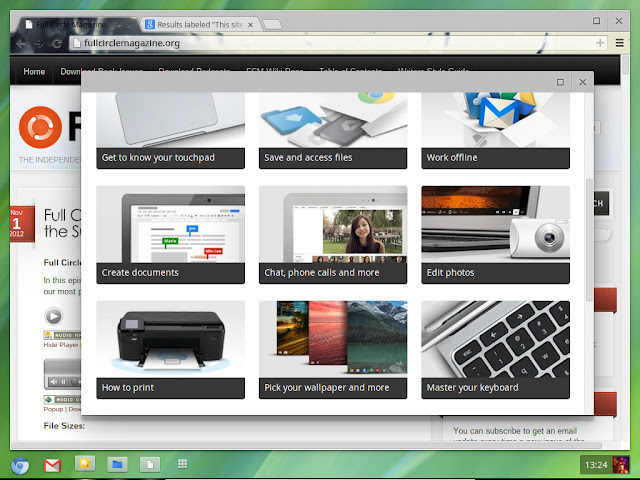This screenshot has height=480, width=640.
Task: Click the plus icon in address bar
Action: pos(600,43)
